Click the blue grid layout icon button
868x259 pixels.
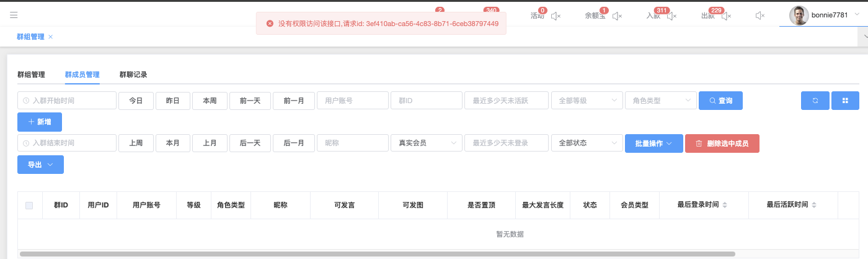point(844,101)
